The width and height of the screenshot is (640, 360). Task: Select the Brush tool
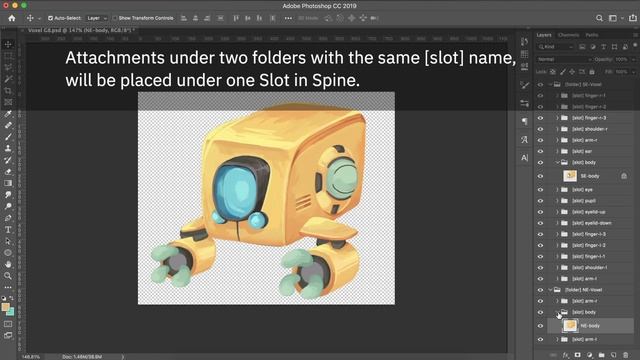(x=8, y=137)
